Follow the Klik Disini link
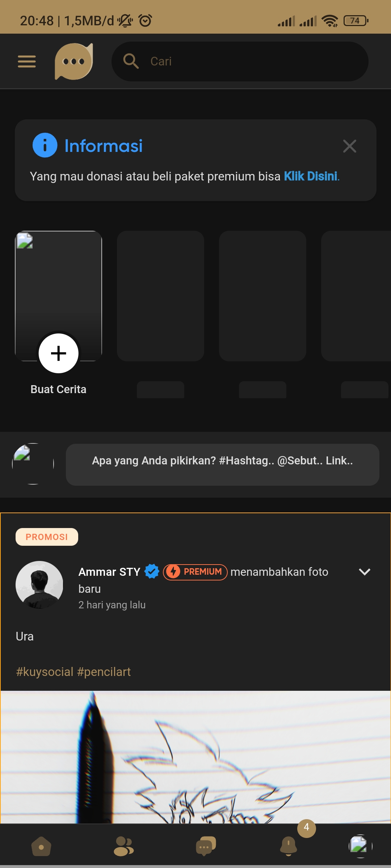This screenshot has width=391, height=868. [311, 176]
